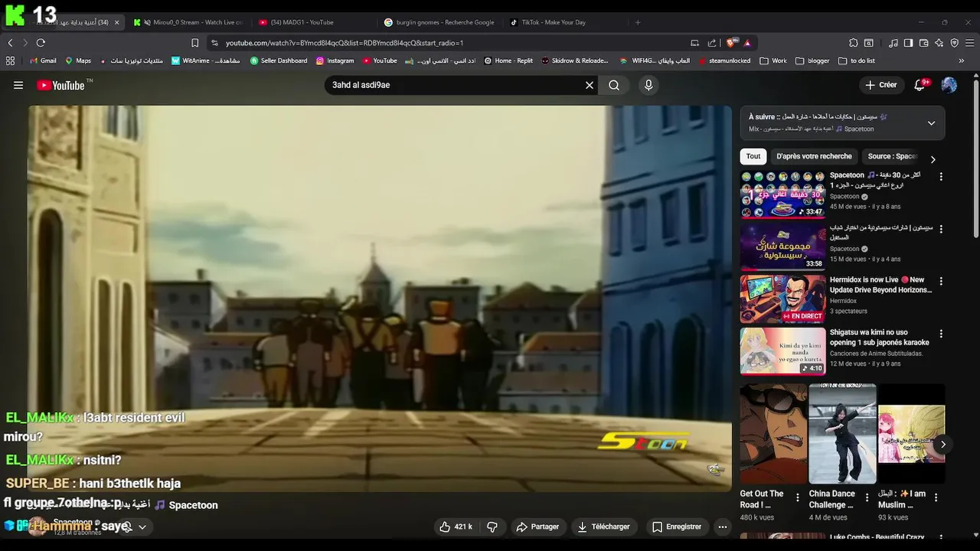Click the Créer button
Image resolution: width=980 pixels, height=551 pixels.
click(881, 85)
